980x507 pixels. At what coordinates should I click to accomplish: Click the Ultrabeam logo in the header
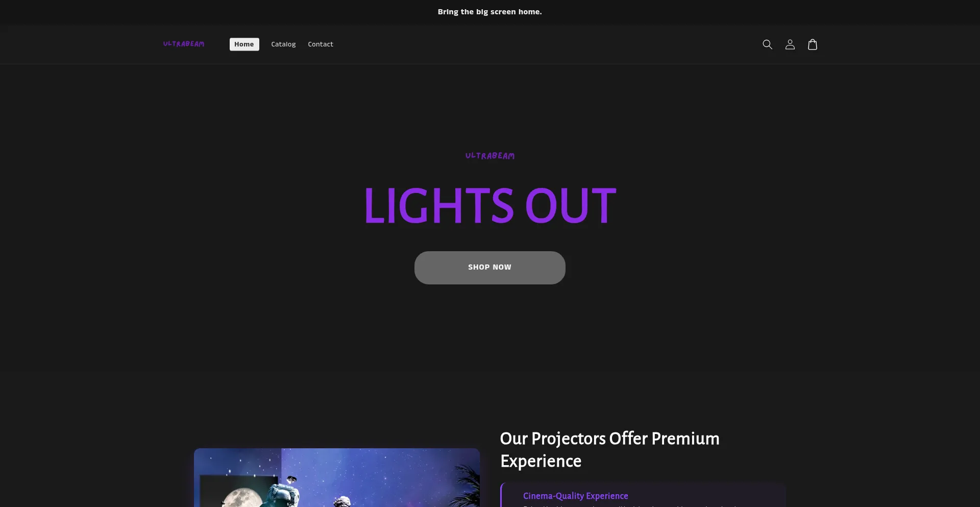pos(184,44)
